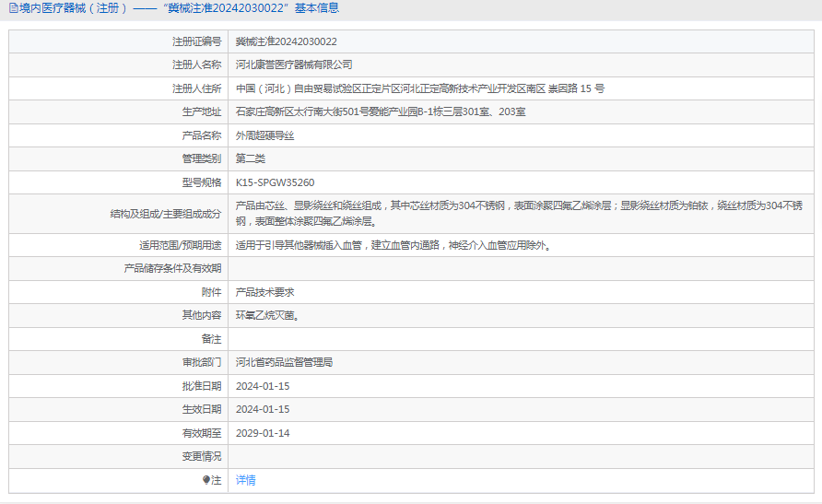Select model spec K15-SPGW35260

276,182
